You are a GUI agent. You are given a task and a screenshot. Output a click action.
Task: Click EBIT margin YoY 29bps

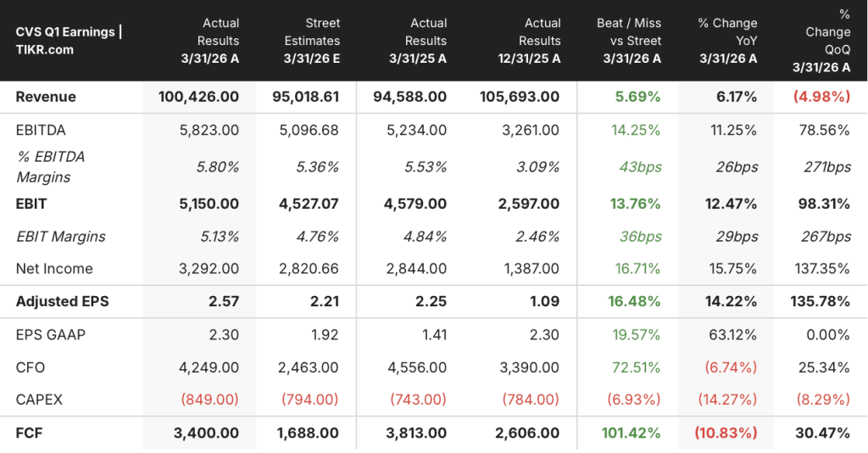click(737, 237)
